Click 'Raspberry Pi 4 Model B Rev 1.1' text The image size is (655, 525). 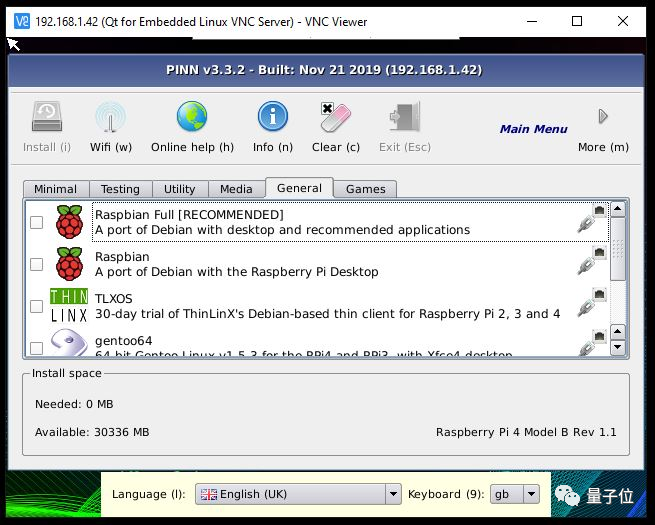coord(526,432)
